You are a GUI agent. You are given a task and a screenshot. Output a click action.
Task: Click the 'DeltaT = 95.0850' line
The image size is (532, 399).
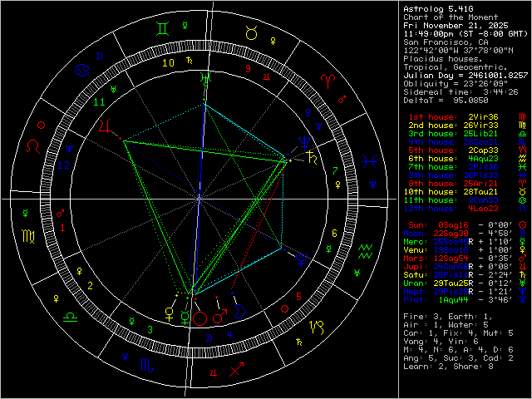click(446, 101)
